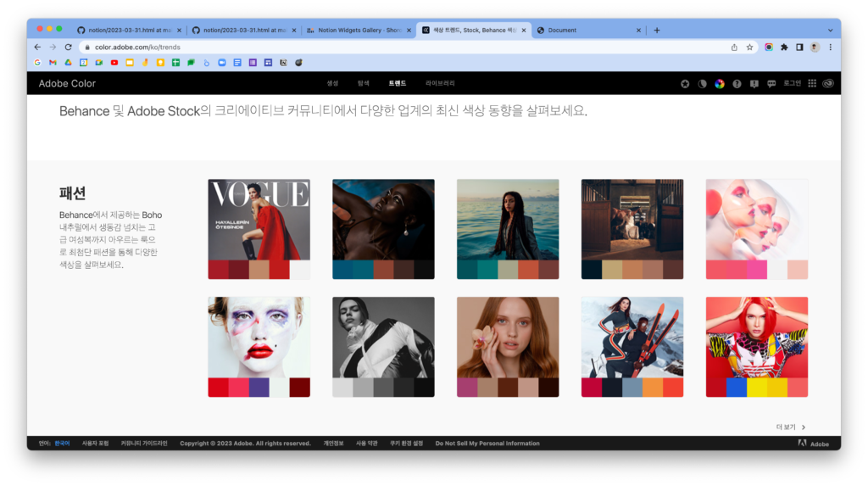
Task: Open the speech bubble chat icon
Action: pyautogui.click(x=771, y=84)
